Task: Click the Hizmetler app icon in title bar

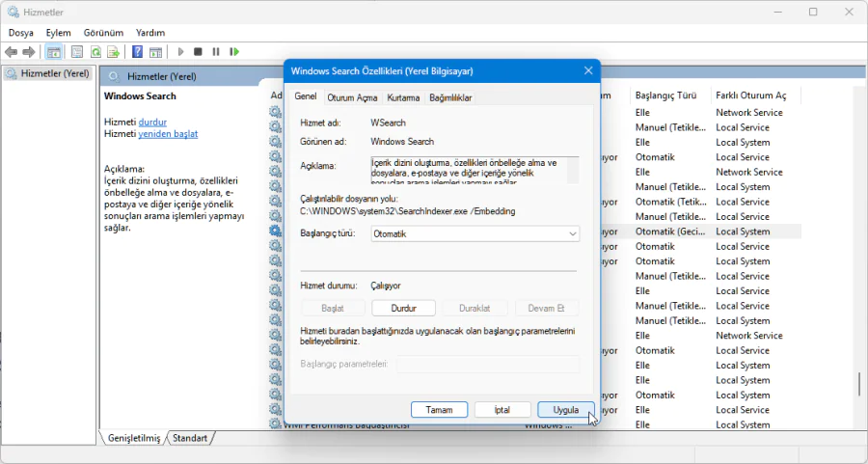Action: (14, 12)
